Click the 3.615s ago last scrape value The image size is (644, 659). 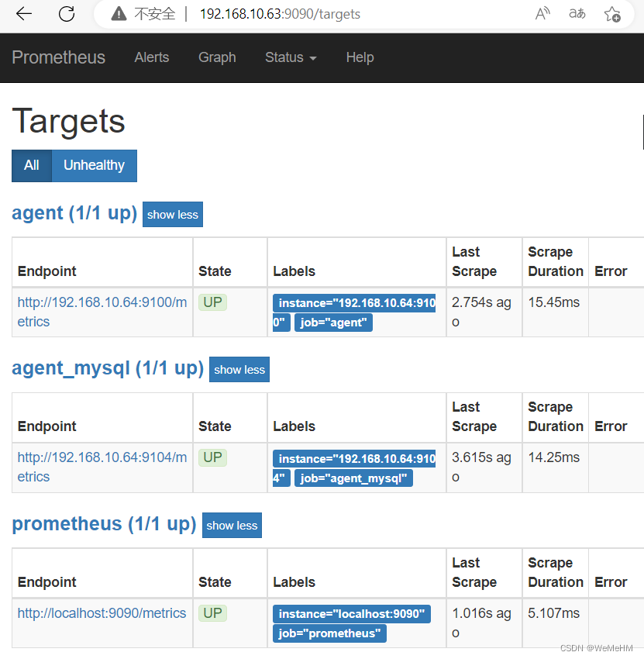(x=481, y=467)
